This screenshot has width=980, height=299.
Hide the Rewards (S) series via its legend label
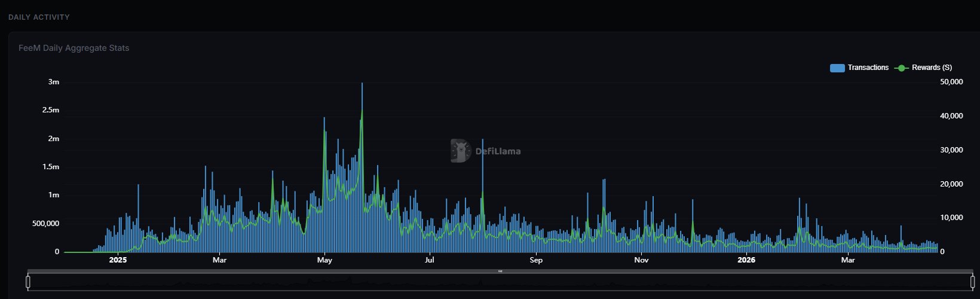point(932,68)
